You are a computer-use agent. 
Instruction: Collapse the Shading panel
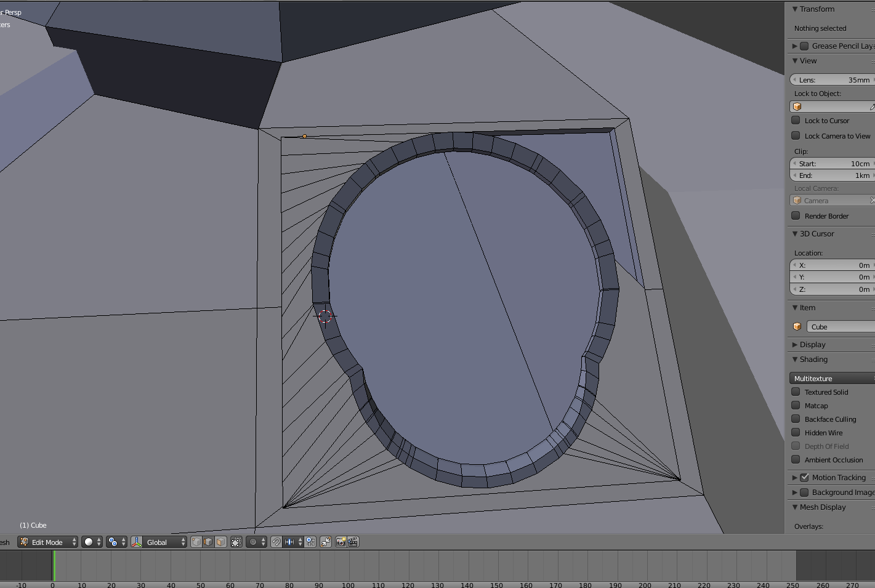pos(795,359)
